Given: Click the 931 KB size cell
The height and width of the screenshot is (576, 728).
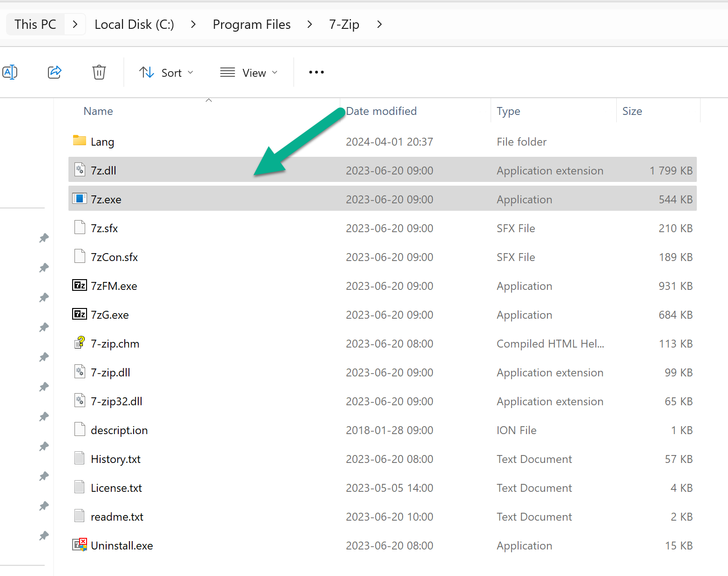Looking at the screenshot, I should click(675, 286).
